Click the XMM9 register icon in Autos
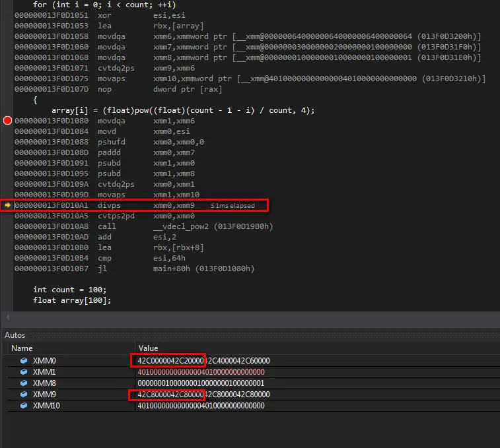Screen dimensions: 500x448 click(x=24, y=394)
